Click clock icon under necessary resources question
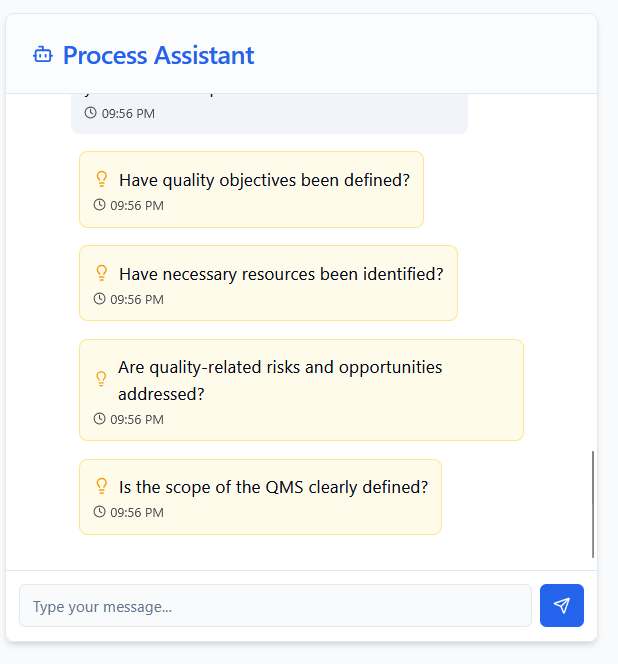Viewport: 618px width, 664px height. (99, 299)
